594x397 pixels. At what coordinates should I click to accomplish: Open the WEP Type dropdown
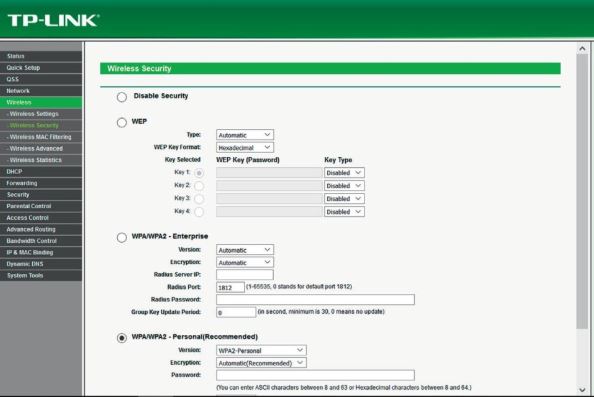[245, 135]
